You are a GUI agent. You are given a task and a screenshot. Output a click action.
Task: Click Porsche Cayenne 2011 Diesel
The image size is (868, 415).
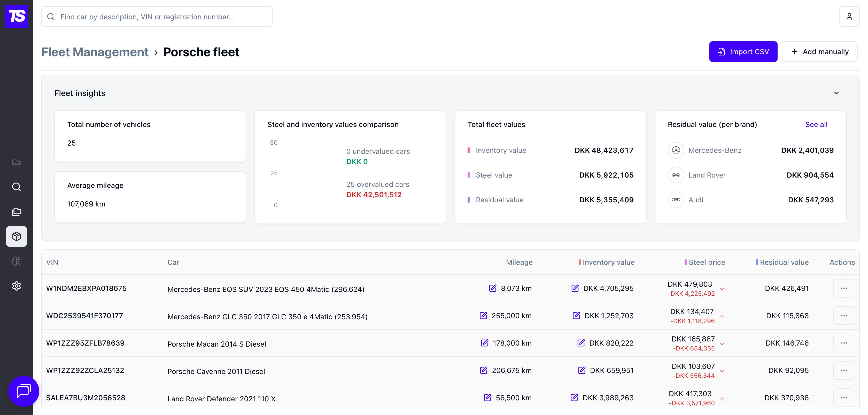(x=216, y=371)
